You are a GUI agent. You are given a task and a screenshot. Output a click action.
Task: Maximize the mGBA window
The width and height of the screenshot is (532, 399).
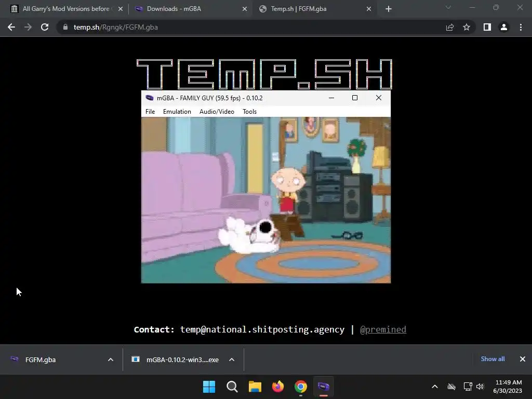(355, 98)
